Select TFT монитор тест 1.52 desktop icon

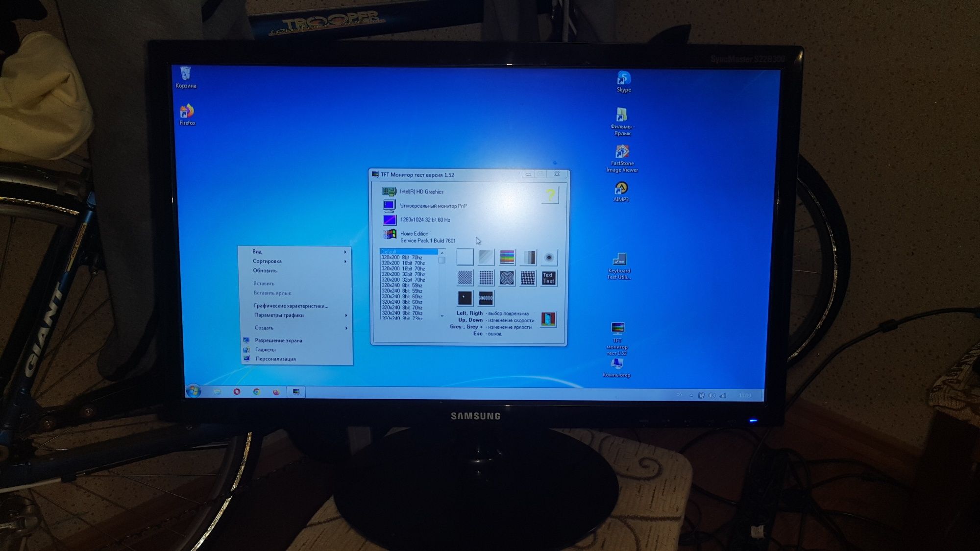617,338
